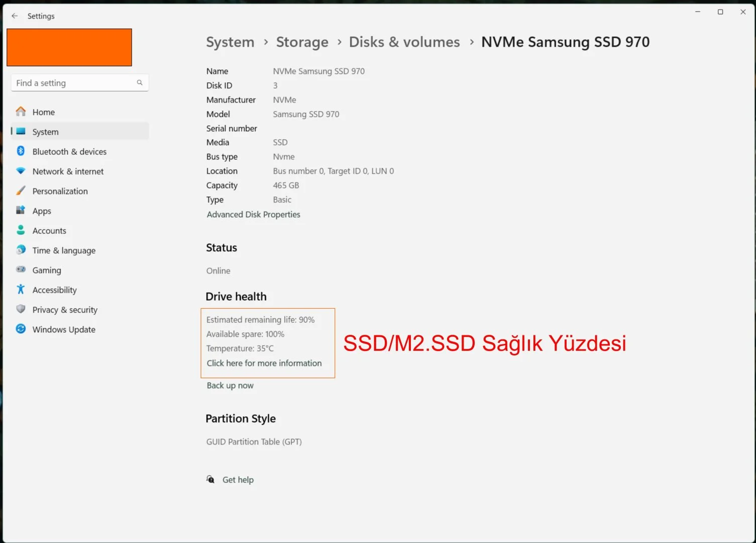Click the SSD media value
This screenshot has height=543, width=756.
click(280, 142)
